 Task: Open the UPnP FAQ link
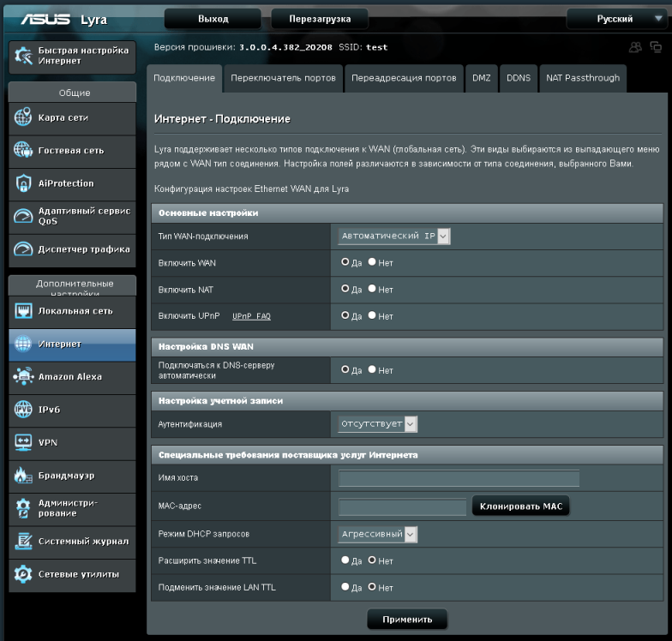pyautogui.click(x=252, y=316)
